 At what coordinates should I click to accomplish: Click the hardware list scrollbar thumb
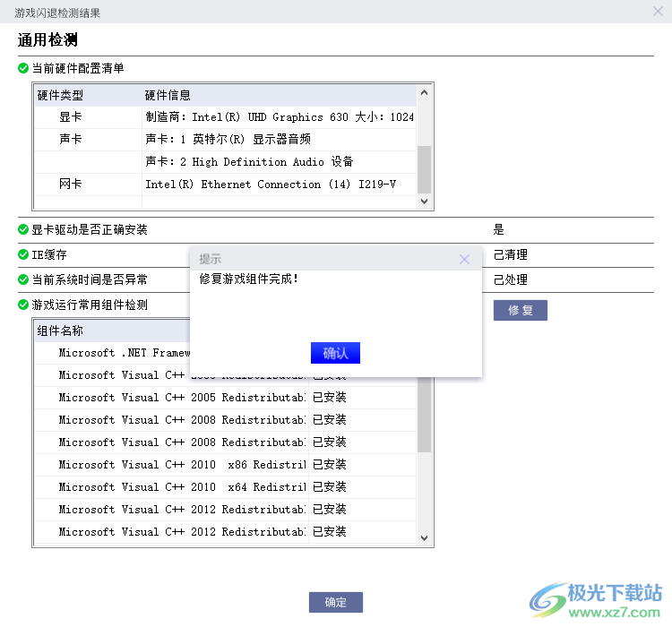pyautogui.click(x=424, y=169)
